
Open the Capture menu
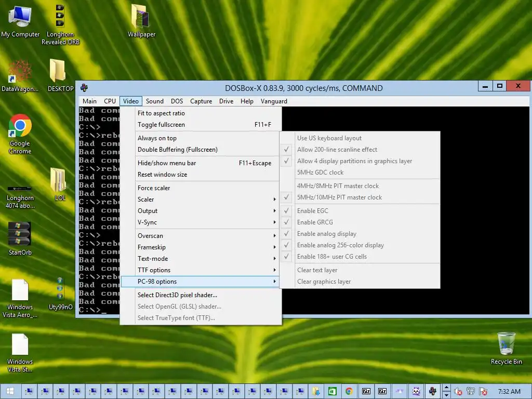pyautogui.click(x=201, y=101)
